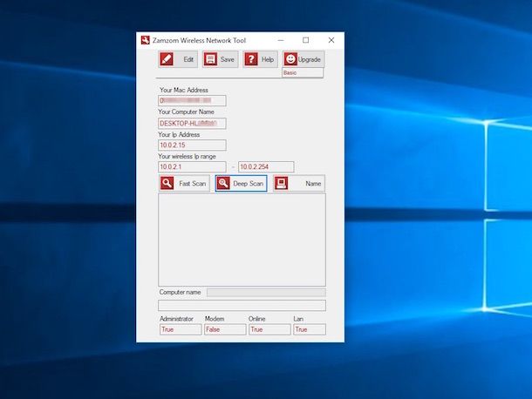This screenshot has width=532, height=399.
Task: Click the Name button label
Action: 313,184
